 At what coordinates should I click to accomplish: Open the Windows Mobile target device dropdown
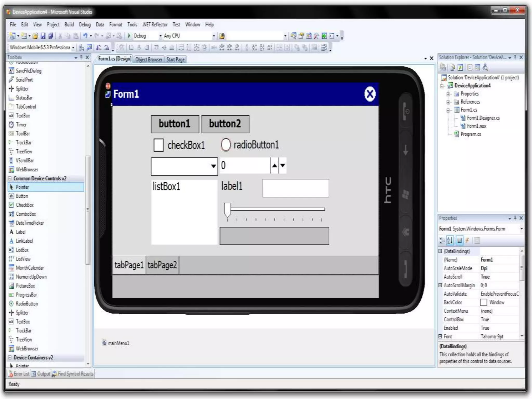73,48
